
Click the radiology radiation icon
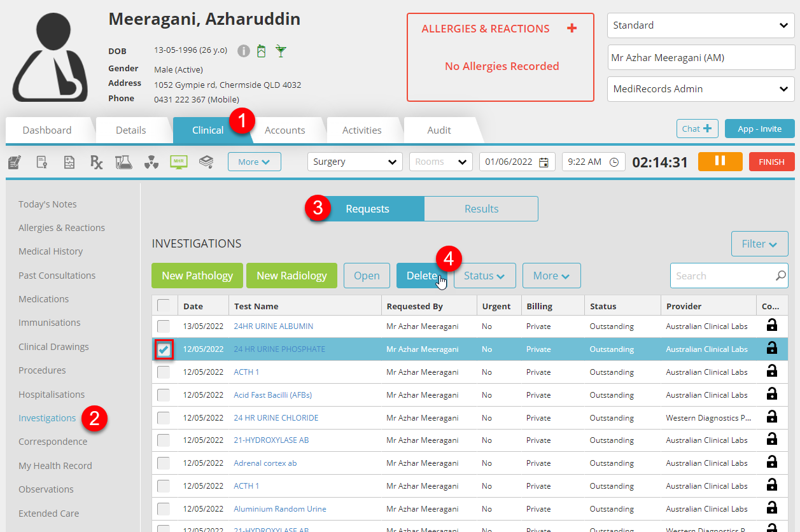coord(151,163)
